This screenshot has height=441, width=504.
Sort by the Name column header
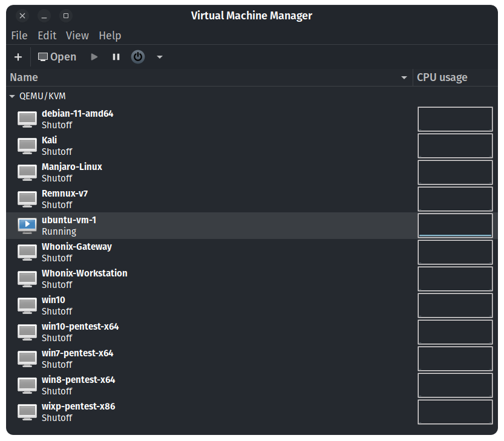coord(209,77)
